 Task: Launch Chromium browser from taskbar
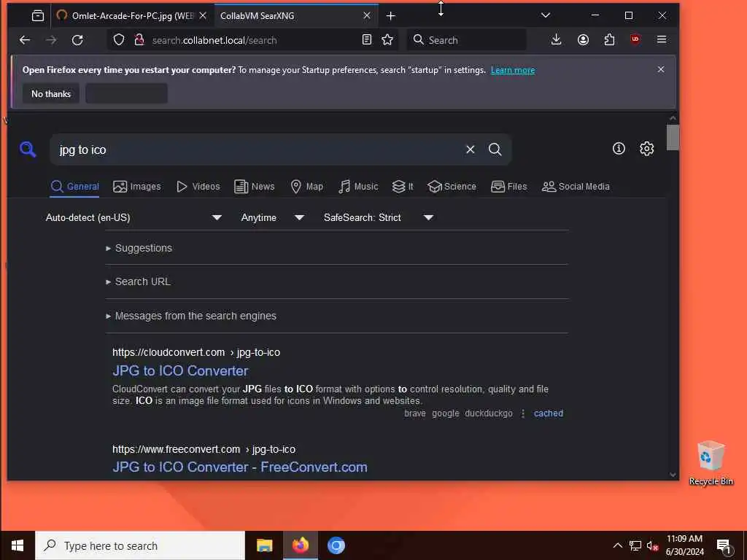point(336,545)
